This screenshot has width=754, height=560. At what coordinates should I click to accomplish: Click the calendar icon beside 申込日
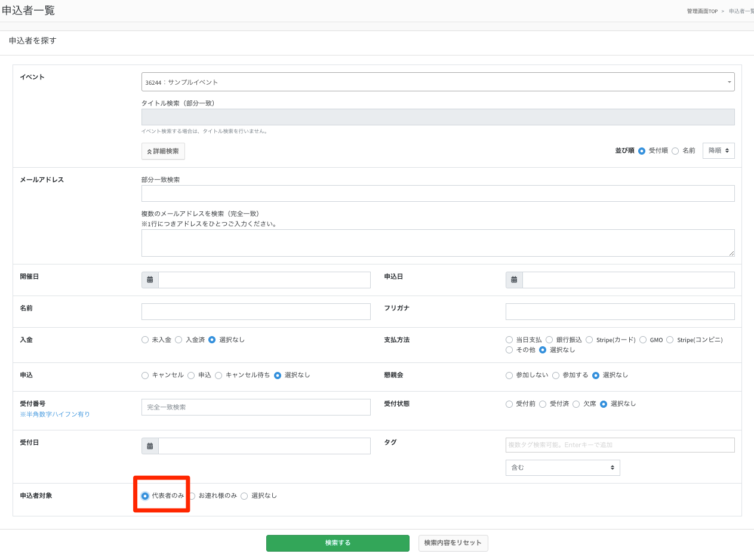(x=514, y=280)
